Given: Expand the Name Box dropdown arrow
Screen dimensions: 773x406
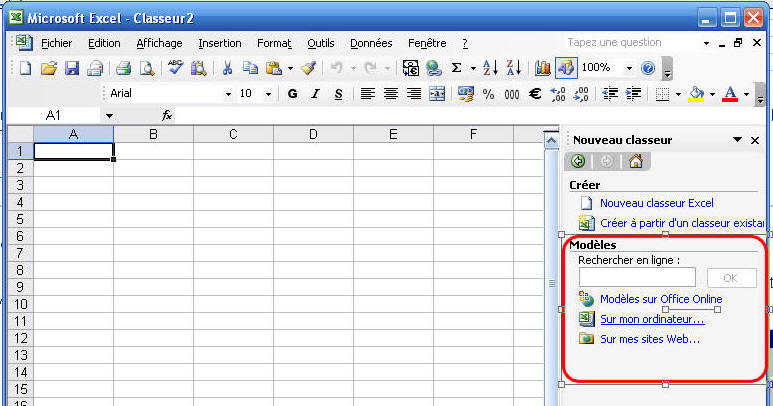Looking at the screenshot, I should [x=109, y=116].
